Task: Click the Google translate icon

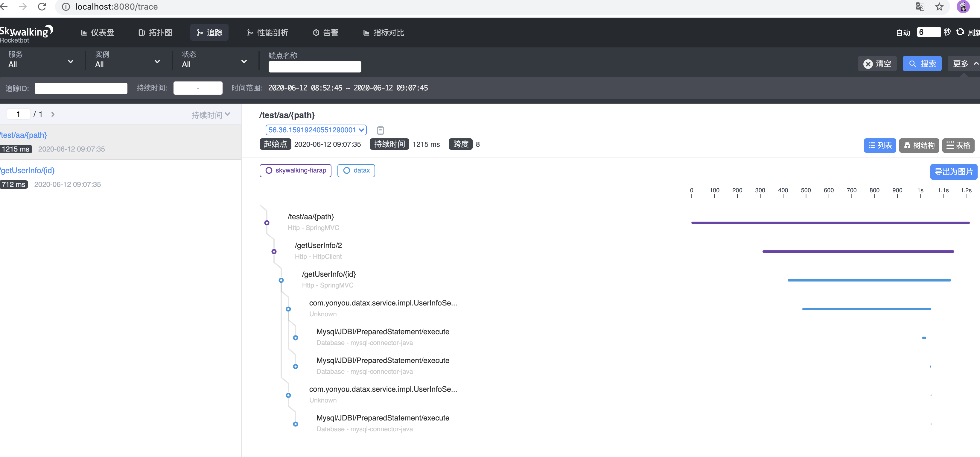Action: pos(920,7)
